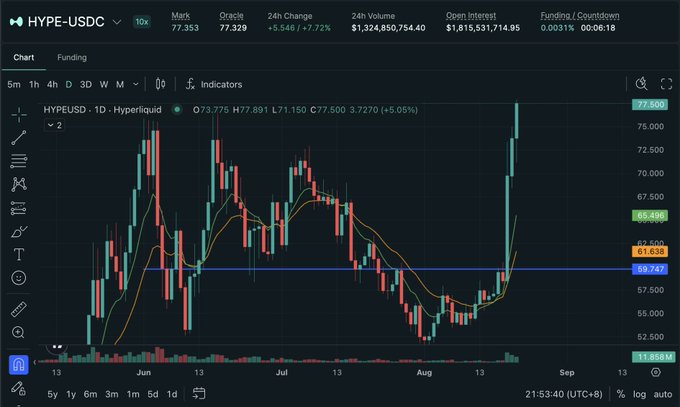Select the blue horizontal line at 59.747
This screenshot has width=680, height=407.
point(386,269)
